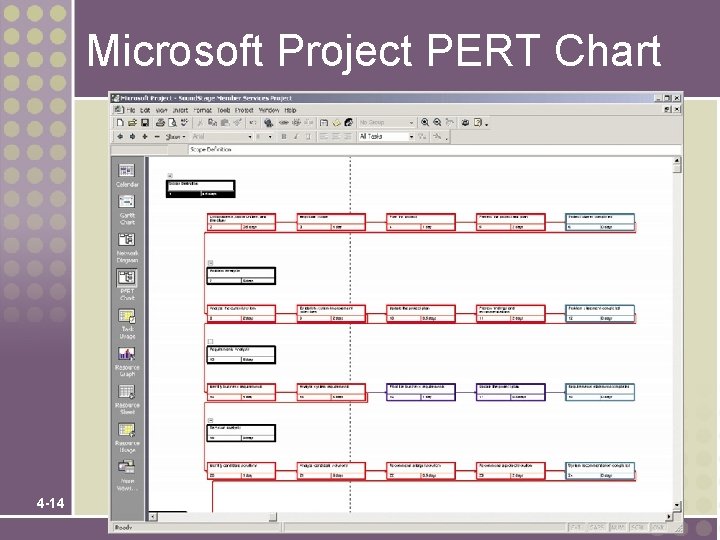
Task: Select the Scope Definition summary node
Action: tap(201, 189)
